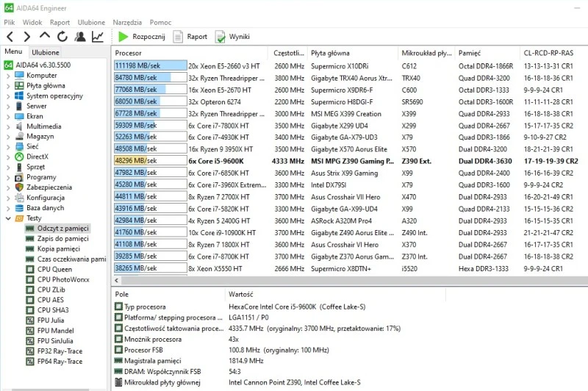Image resolution: width=588 pixels, height=391 pixels.
Task: Click the Back navigation arrow
Action: 10,37
